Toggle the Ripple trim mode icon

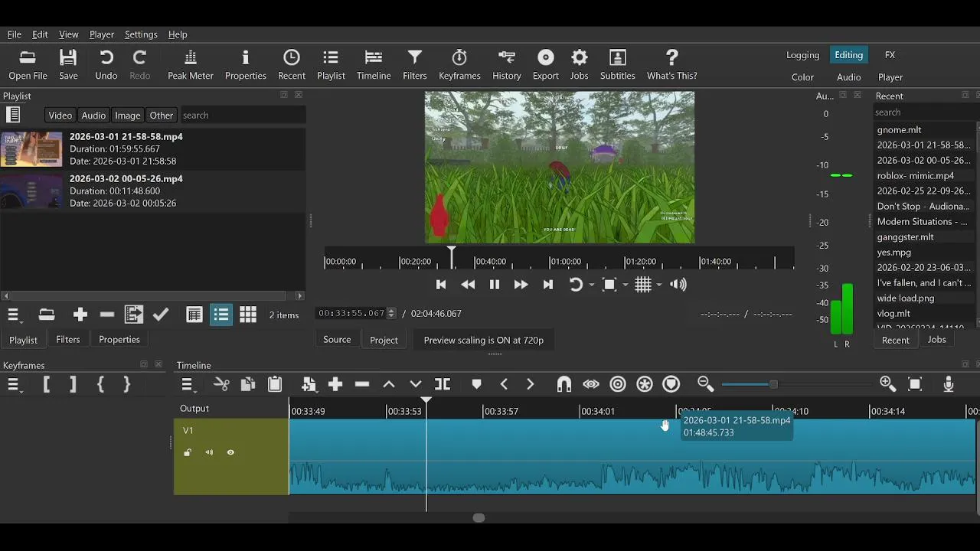point(618,384)
